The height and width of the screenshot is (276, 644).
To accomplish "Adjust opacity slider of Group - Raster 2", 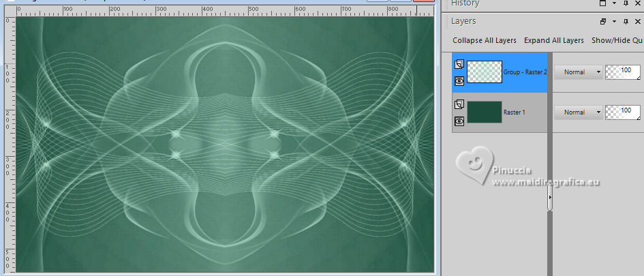I will [623, 72].
